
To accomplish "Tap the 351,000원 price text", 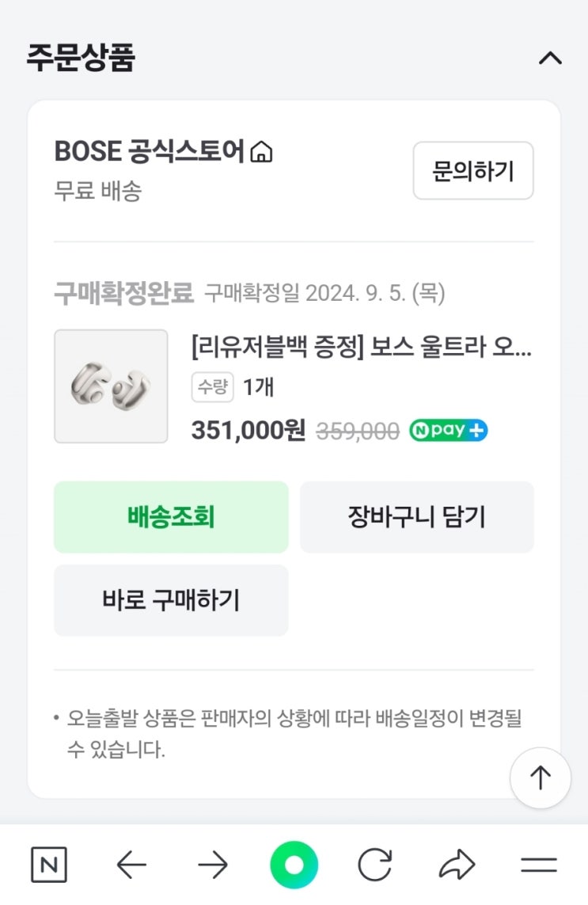I will click(x=248, y=431).
